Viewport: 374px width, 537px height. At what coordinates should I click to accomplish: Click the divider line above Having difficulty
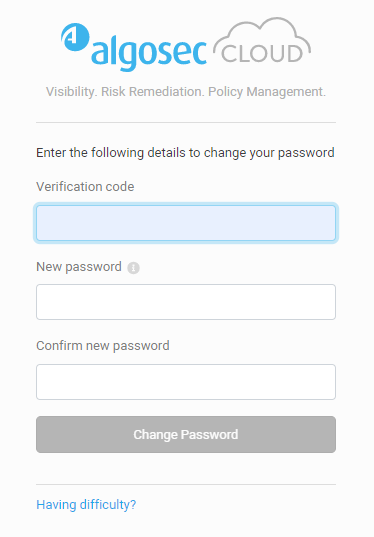(186, 485)
